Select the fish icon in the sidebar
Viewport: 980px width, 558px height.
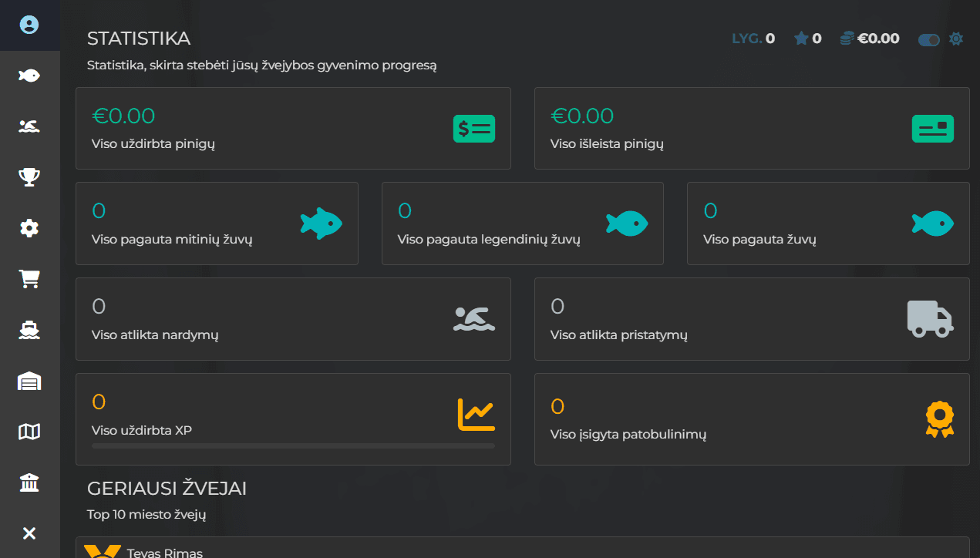point(29,76)
